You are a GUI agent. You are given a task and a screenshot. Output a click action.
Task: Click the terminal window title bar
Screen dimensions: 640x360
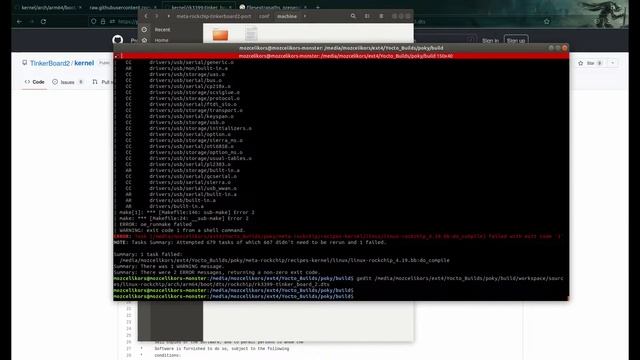[341, 48]
